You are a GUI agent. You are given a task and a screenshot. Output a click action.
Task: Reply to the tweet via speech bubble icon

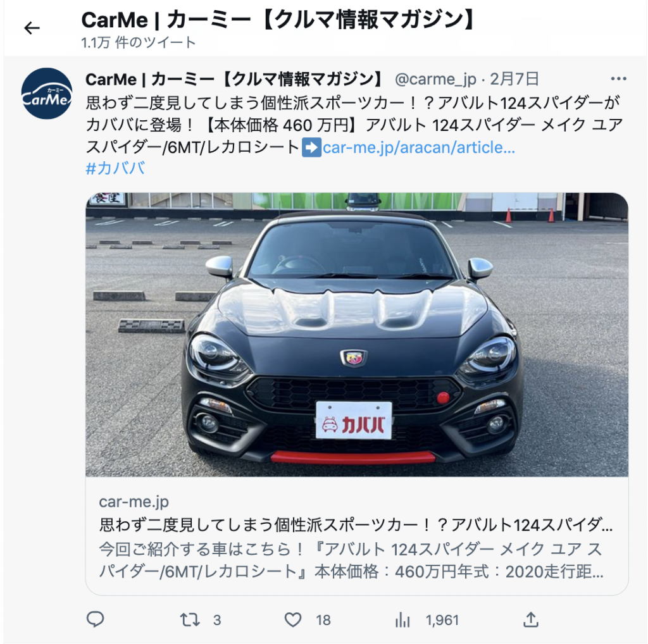pos(95,619)
